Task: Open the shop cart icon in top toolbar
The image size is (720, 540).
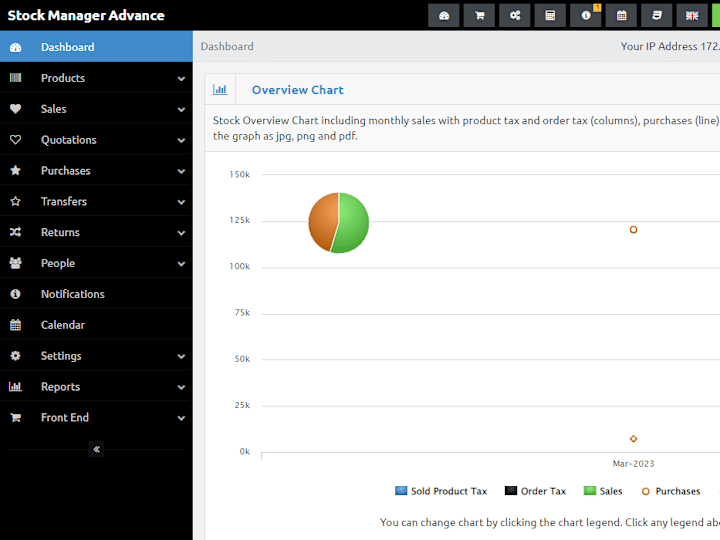Action: click(x=479, y=16)
